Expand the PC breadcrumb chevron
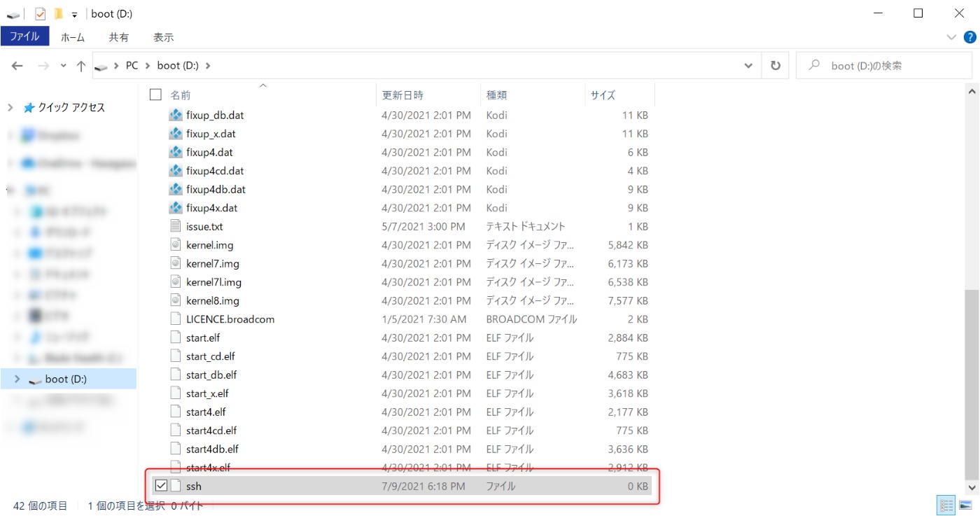Image resolution: width=980 pixels, height=516 pixels. (x=148, y=65)
